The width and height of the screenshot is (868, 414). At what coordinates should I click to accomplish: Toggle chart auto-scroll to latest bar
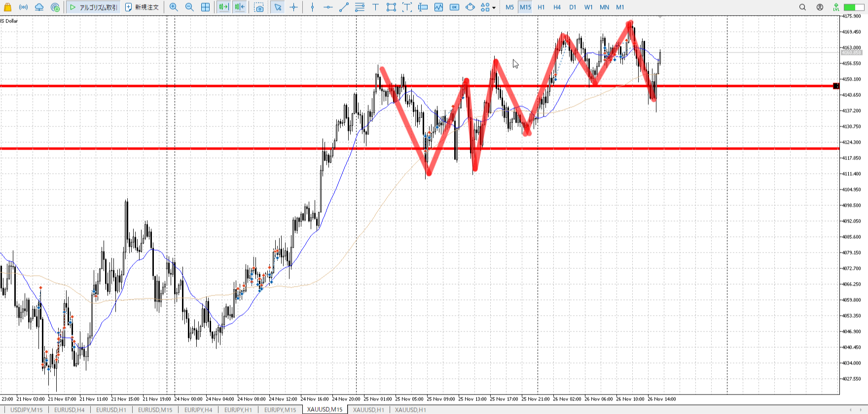pos(223,7)
